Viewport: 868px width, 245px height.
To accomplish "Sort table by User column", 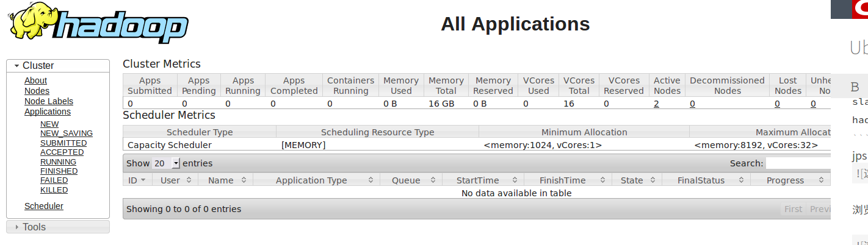I will (175, 180).
